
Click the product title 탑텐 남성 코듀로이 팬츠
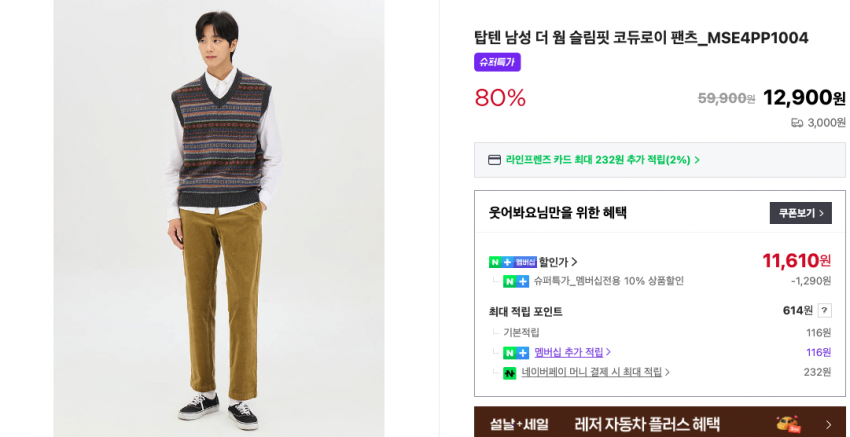(641, 38)
